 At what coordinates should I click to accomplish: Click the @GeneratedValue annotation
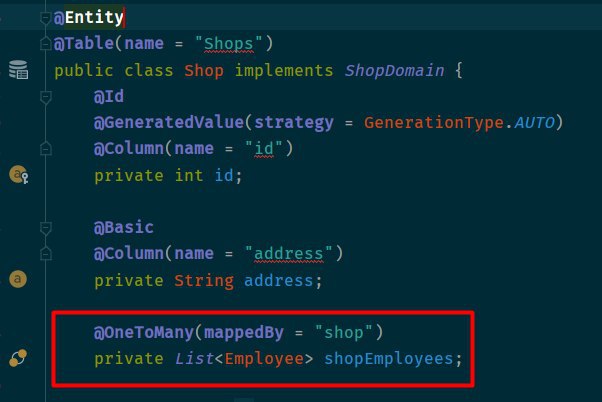click(169, 122)
